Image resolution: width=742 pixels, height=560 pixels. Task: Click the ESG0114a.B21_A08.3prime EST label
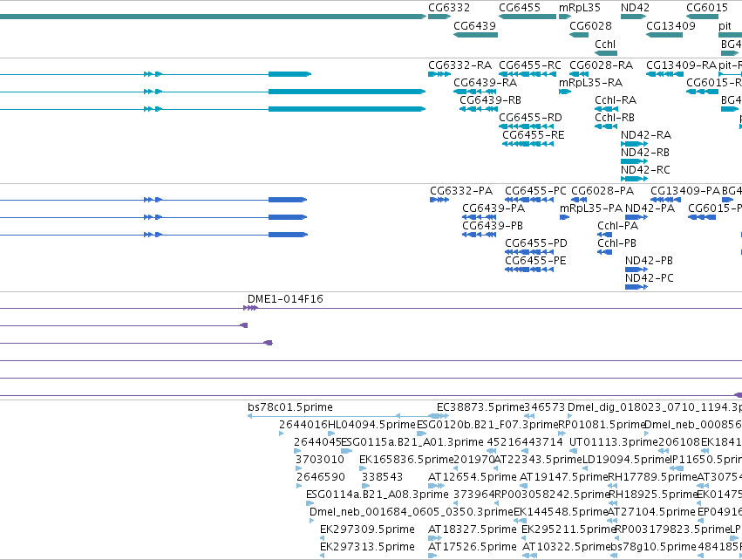[378, 495]
